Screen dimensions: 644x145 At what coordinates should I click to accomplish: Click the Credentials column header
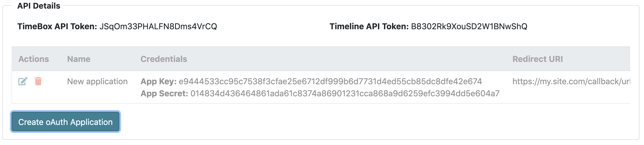(164, 59)
